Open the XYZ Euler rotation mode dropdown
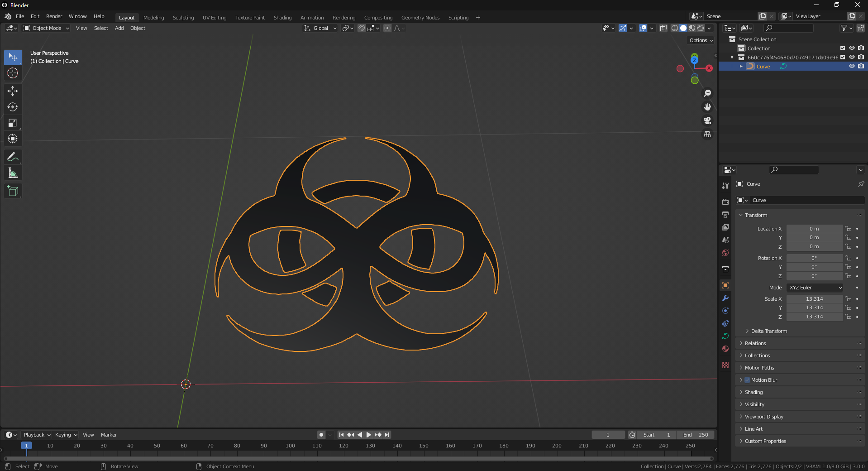The image size is (868, 471). [815, 288]
